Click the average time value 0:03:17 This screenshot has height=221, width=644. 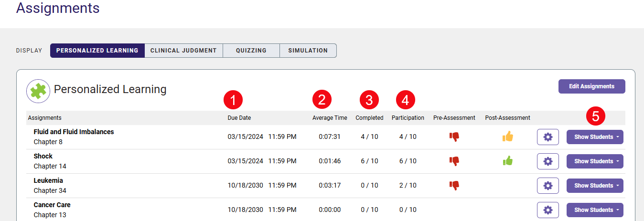[x=330, y=185]
